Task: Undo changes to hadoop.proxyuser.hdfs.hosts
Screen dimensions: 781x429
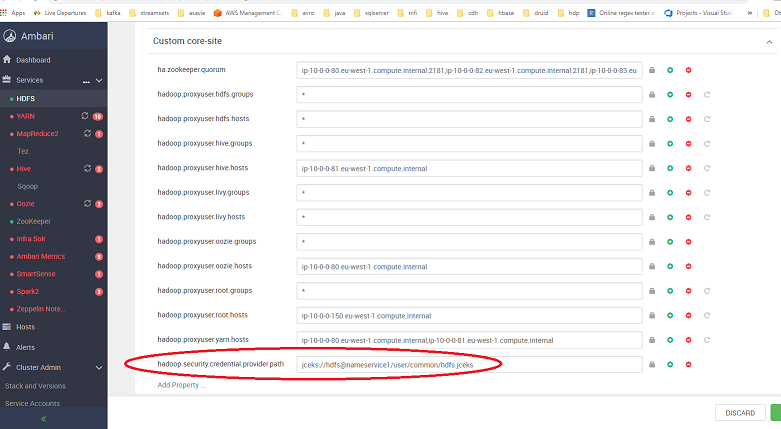Action: click(x=707, y=119)
